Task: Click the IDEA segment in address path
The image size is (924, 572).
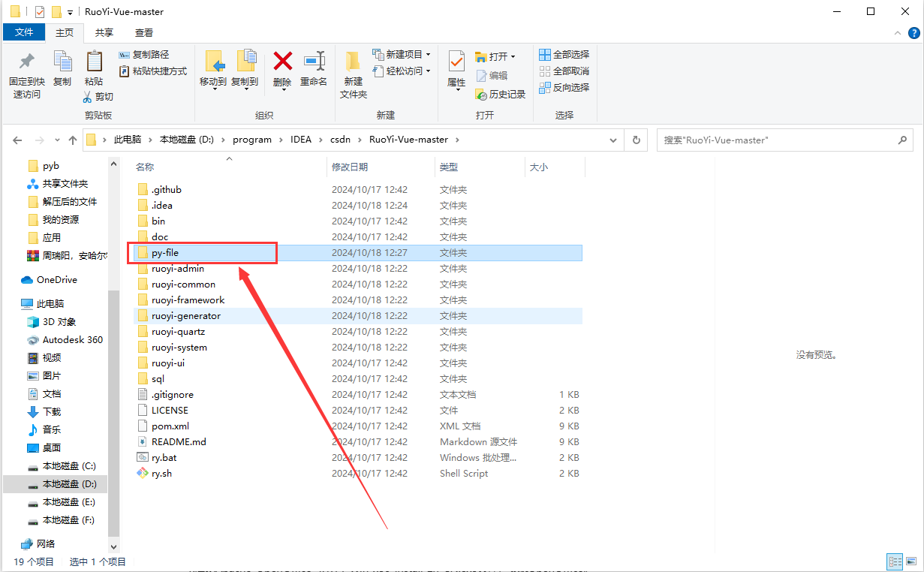Action: point(301,140)
